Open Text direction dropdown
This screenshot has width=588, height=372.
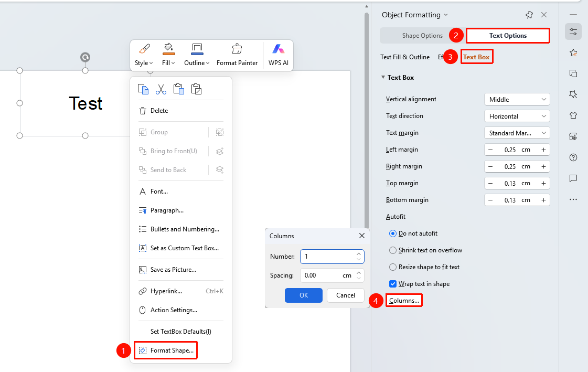[x=517, y=116]
